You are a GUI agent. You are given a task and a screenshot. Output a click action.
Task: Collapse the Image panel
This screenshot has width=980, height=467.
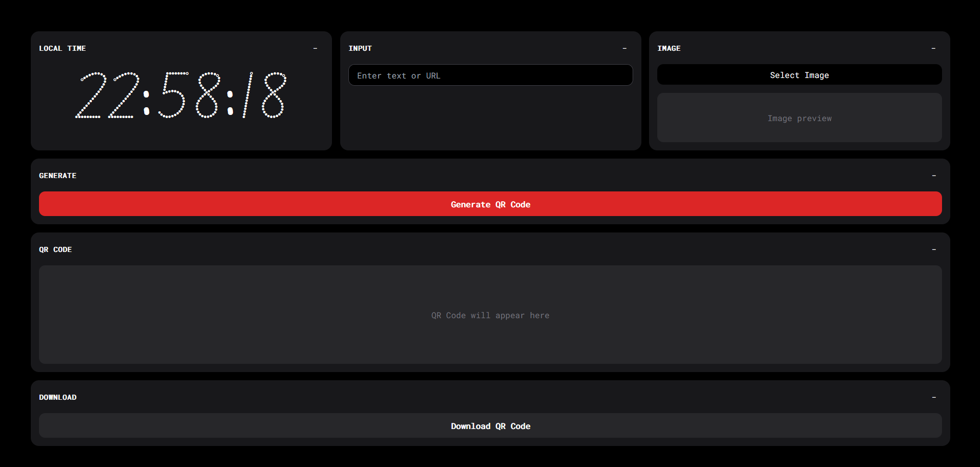pos(933,48)
